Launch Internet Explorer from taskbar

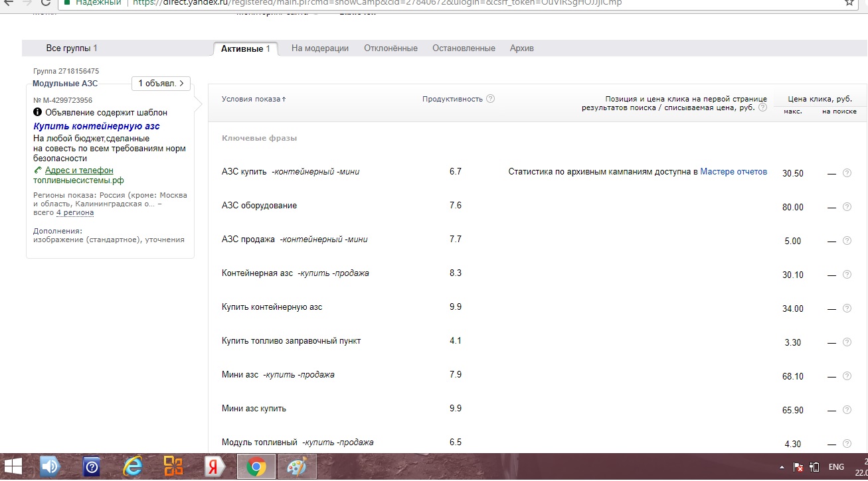[133, 467]
